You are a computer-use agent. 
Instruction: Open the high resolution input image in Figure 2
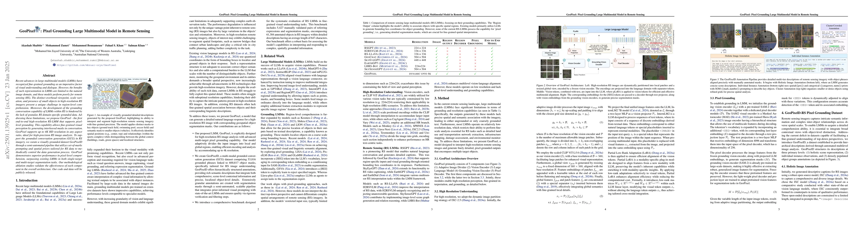click(x=550, y=37)
